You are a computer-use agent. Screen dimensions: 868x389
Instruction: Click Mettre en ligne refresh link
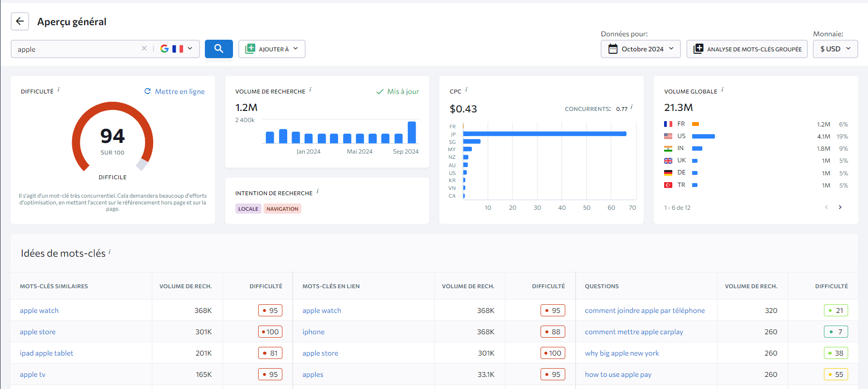[174, 92]
